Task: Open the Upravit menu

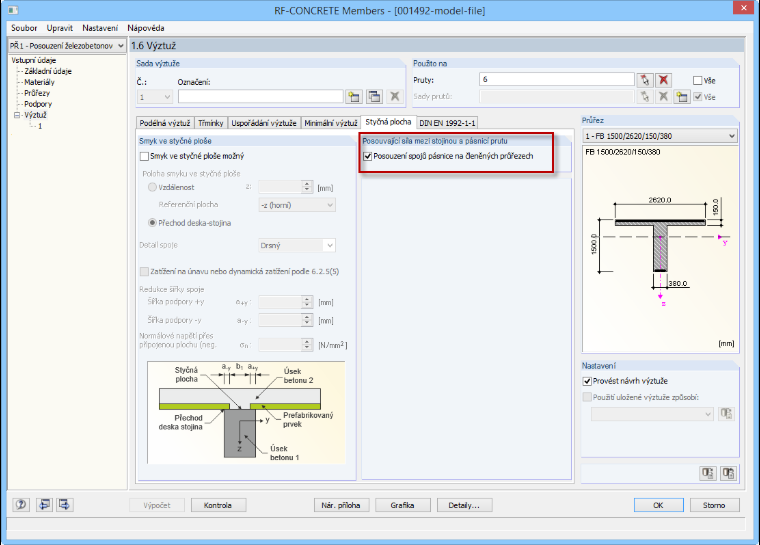Action: tap(60, 28)
